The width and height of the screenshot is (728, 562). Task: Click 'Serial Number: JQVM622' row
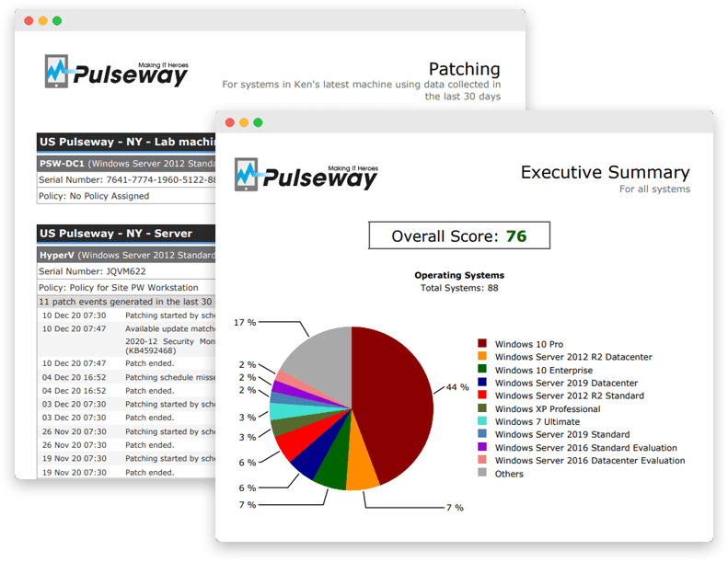[126, 271]
